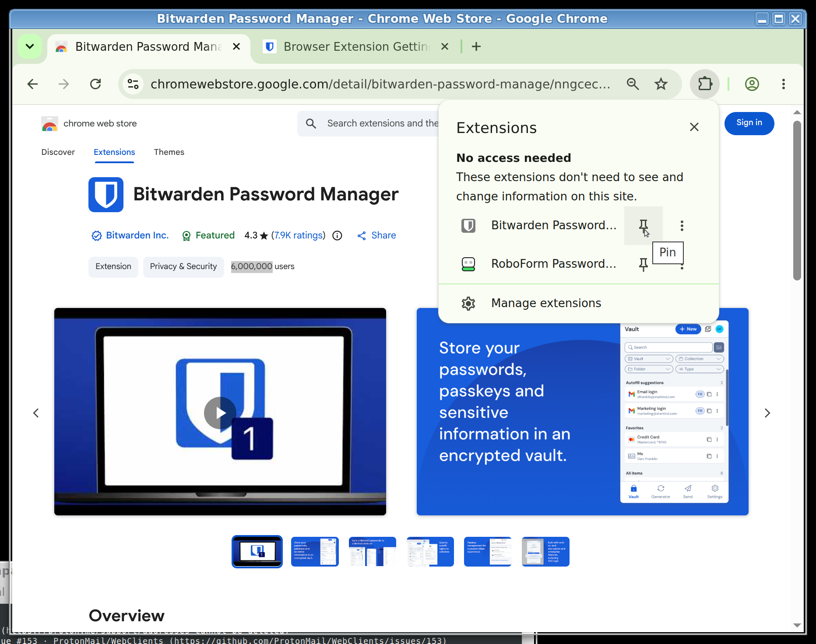Select the 'Passkey management' thumbnail
This screenshot has width=816, height=644.
(488, 552)
